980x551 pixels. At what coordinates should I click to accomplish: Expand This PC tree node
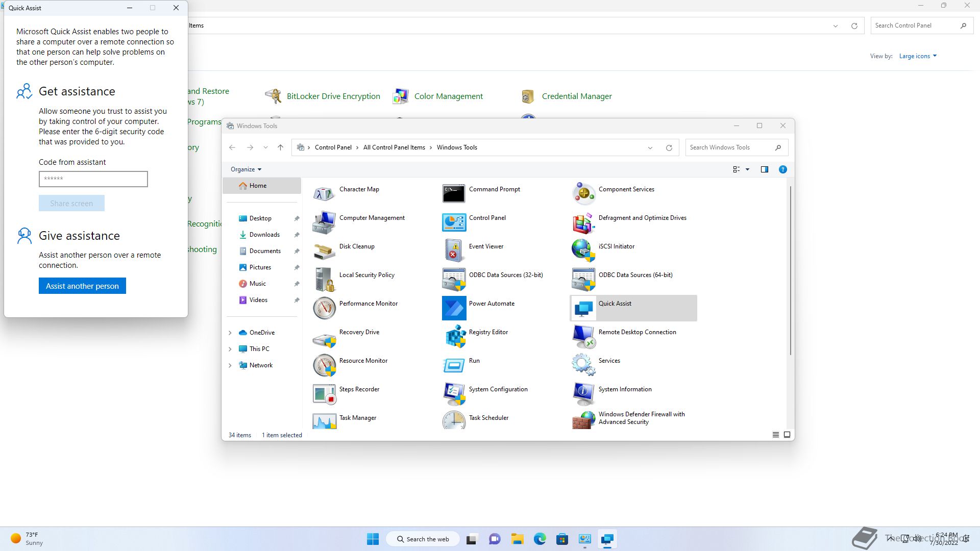click(230, 349)
